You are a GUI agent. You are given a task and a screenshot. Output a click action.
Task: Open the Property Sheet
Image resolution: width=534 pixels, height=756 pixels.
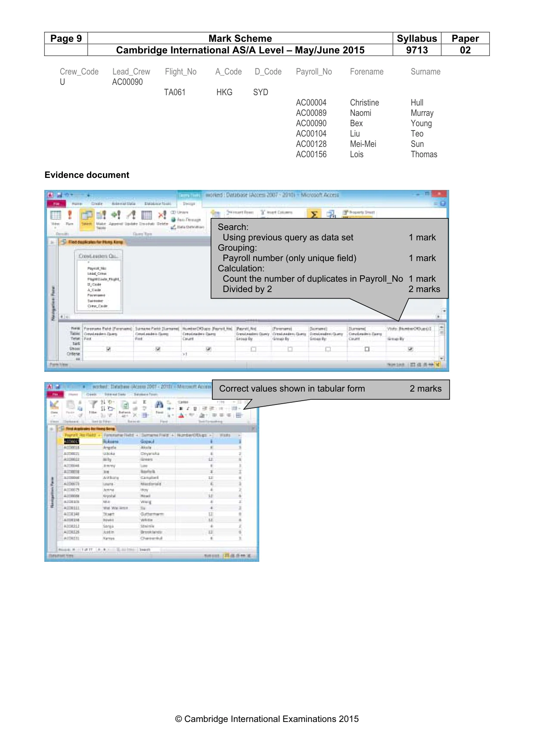click(359, 212)
